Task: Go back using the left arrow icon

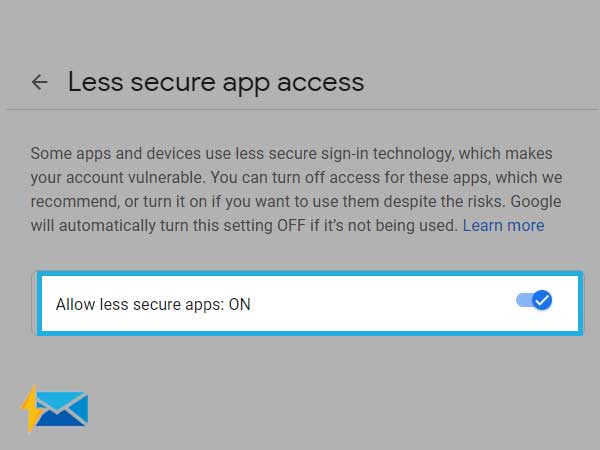Action: tap(39, 82)
